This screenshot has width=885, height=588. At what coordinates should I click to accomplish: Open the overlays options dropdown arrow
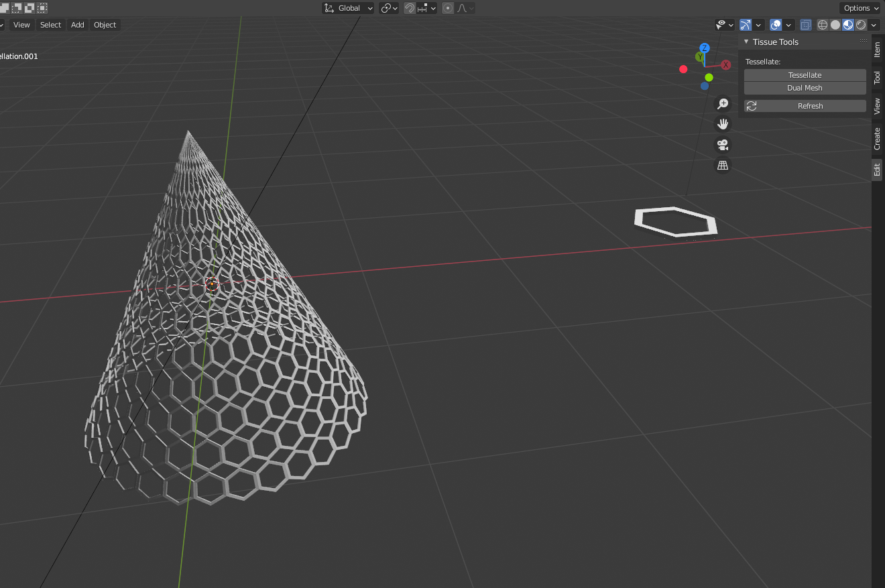pyautogui.click(x=788, y=25)
